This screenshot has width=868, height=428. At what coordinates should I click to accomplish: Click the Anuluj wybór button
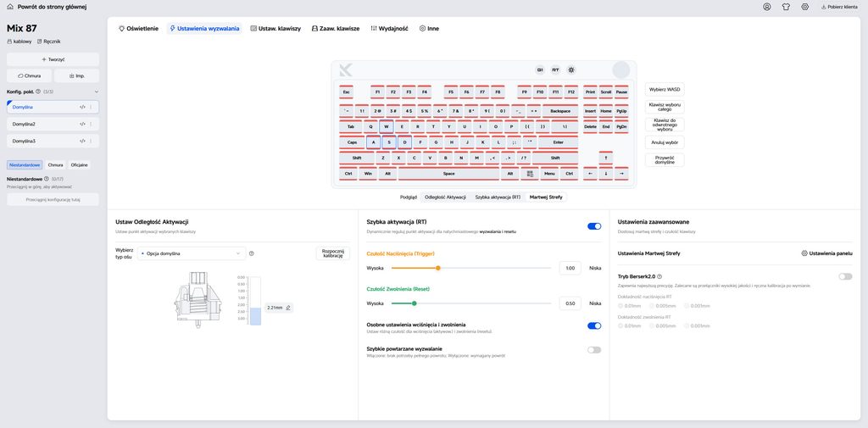coord(665,142)
